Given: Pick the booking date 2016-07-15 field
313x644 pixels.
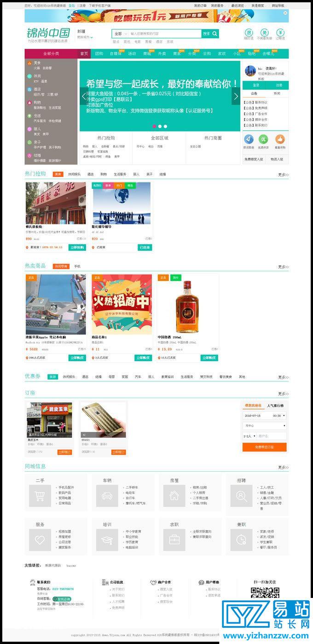Looking at the screenshot, I should tap(256, 416).
